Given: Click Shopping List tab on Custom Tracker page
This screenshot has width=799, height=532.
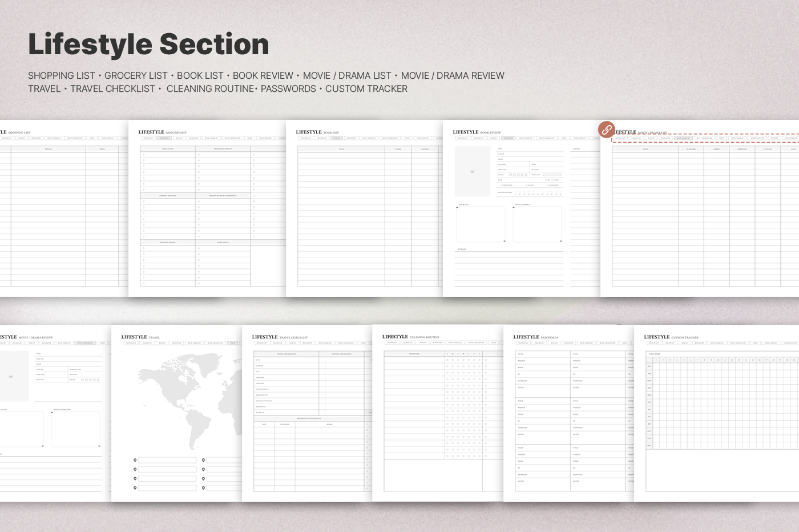Looking at the screenshot, I should coord(654,343).
